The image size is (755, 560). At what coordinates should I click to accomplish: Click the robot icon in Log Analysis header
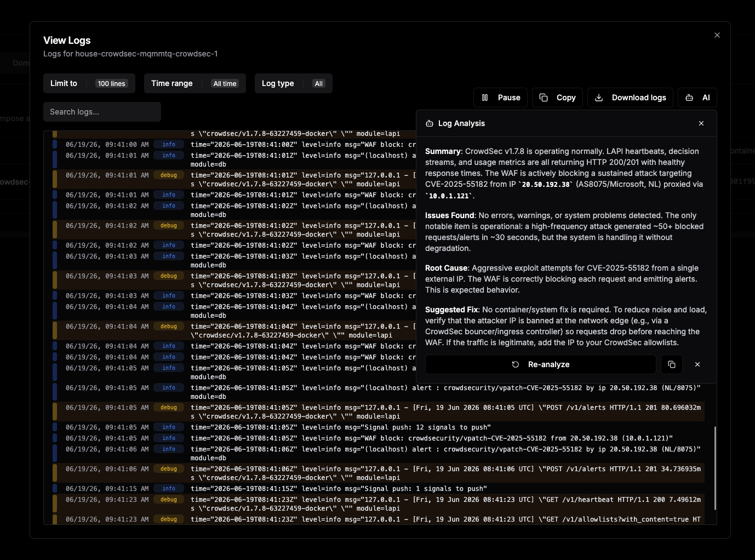click(430, 123)
